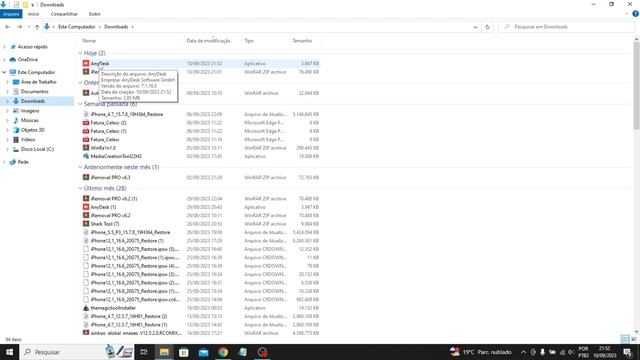Refresh the Downloads folder view
The height and width of the screenshot is (360, 640).
(x=487, y=27)
